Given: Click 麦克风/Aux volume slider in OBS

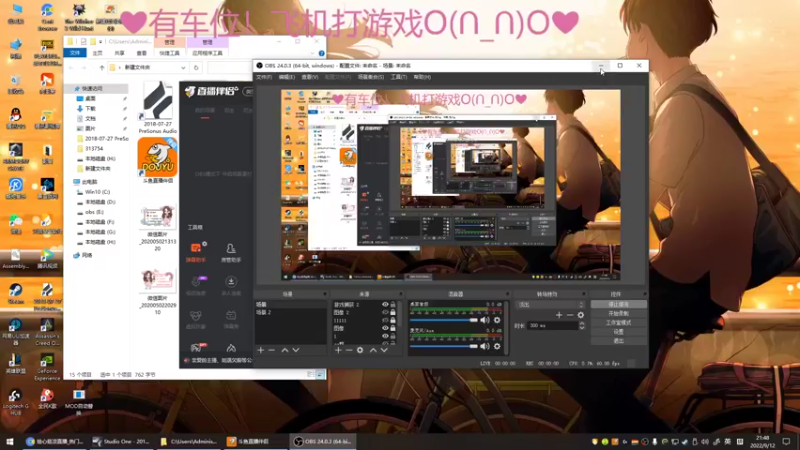Looking at the screenshot, I should click(443, 346).
